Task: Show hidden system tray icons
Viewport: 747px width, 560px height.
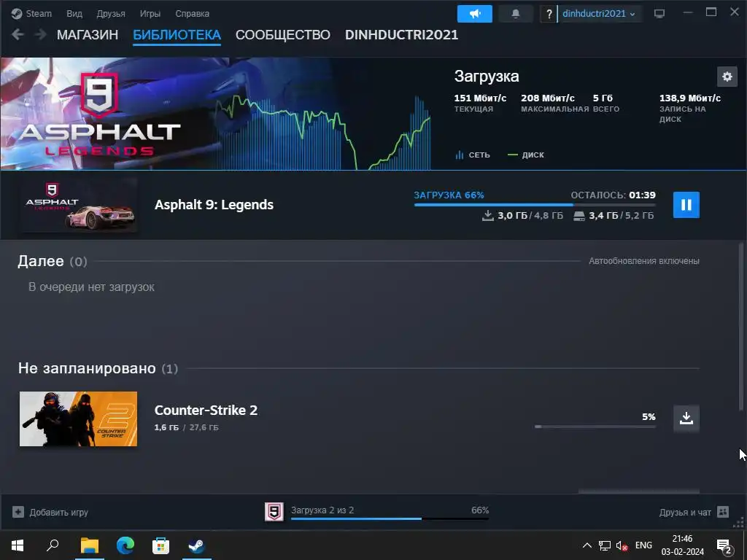Action: click(587, 545)
